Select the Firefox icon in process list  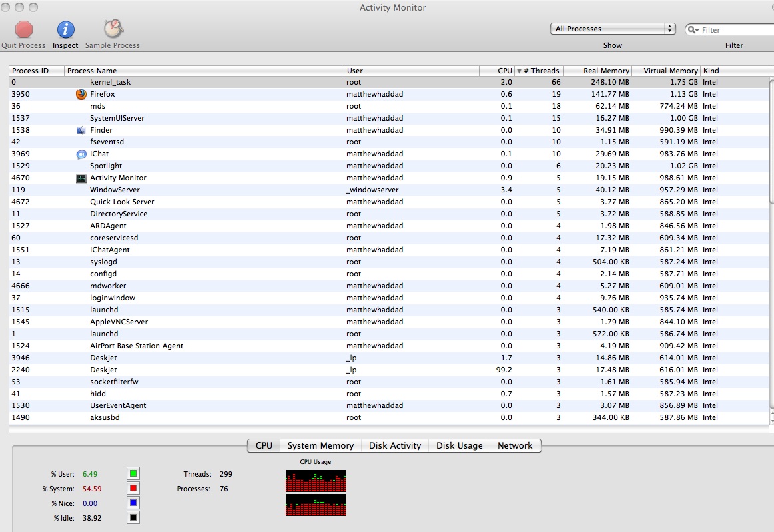pos(81,95)
